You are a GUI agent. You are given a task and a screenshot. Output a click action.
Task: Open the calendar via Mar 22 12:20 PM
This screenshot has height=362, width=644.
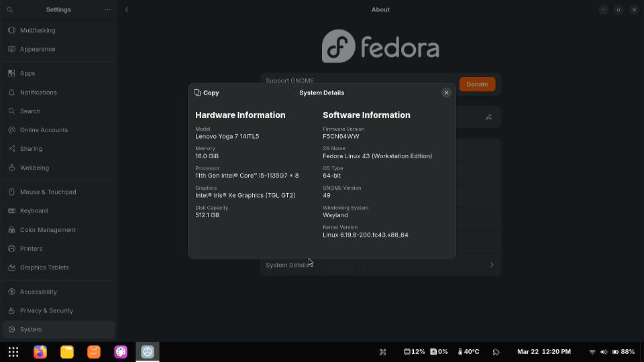[x=544, y=352]
